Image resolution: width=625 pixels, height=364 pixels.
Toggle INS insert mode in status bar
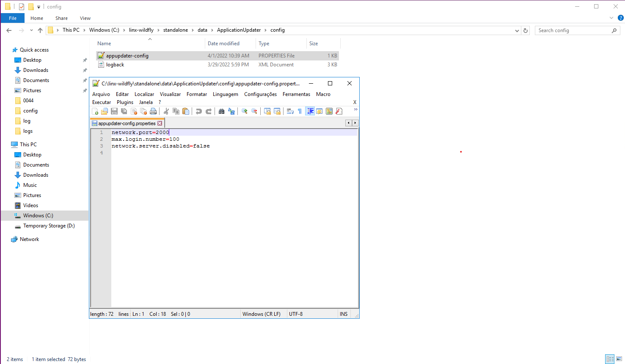[x=344, y=314]
